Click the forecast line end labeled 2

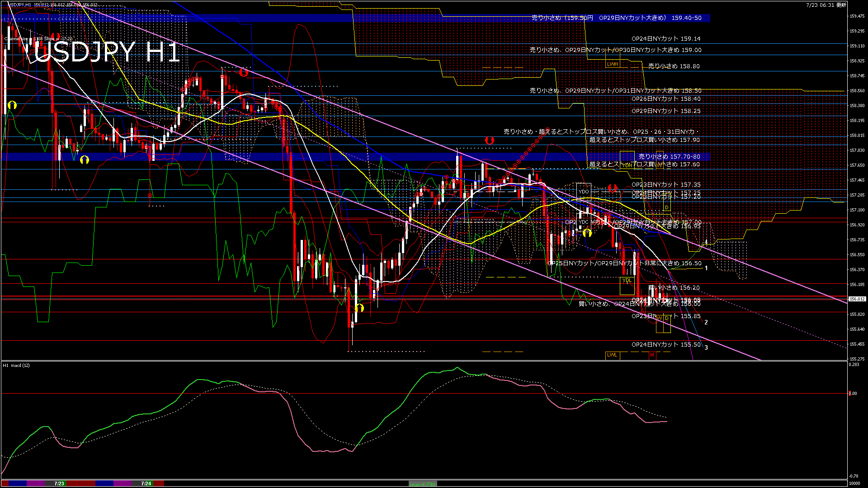(x=706, y=322)
